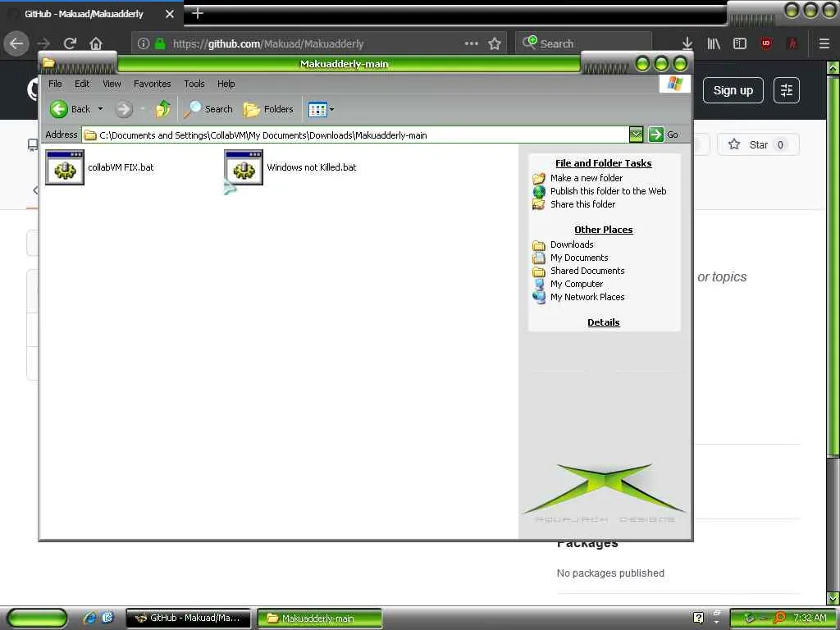Image resolution: width=840 pixels, height=630 pixels.
Task: Bookmark this page with star icon
Action: pyautogui.click(x=495, y=43)
